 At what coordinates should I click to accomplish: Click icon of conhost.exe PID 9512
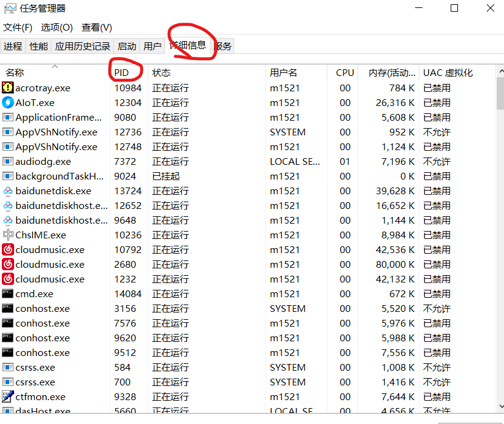point(8,353)
